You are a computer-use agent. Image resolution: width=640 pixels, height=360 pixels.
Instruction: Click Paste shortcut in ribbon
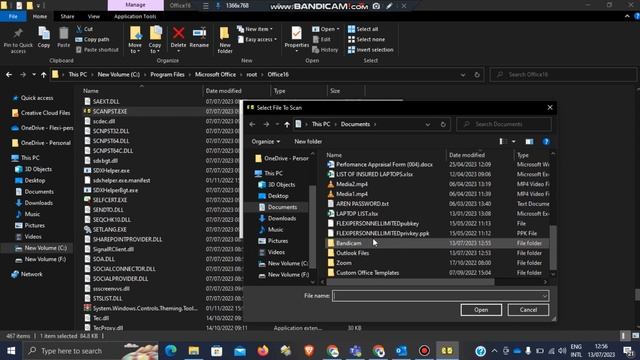point(97,49)
